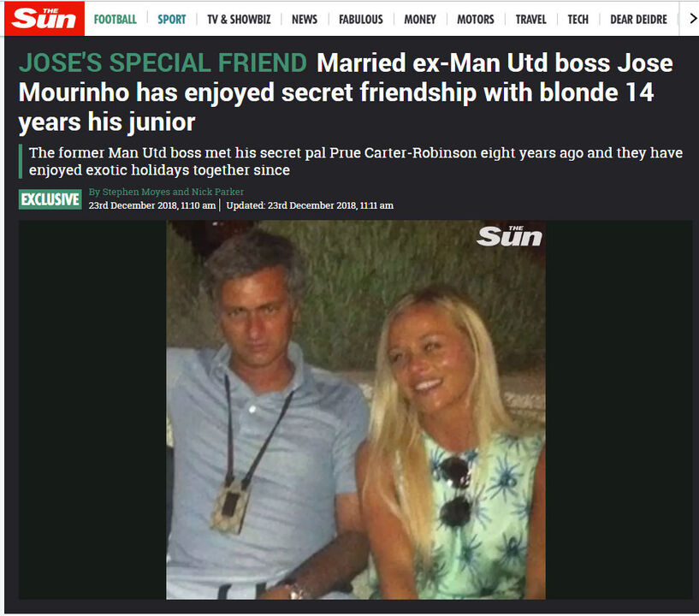The height and width of the screenshot is (616, 699).
Task: Open the Fabulous section
Action: pyautogui.click(x=361, y=19)
